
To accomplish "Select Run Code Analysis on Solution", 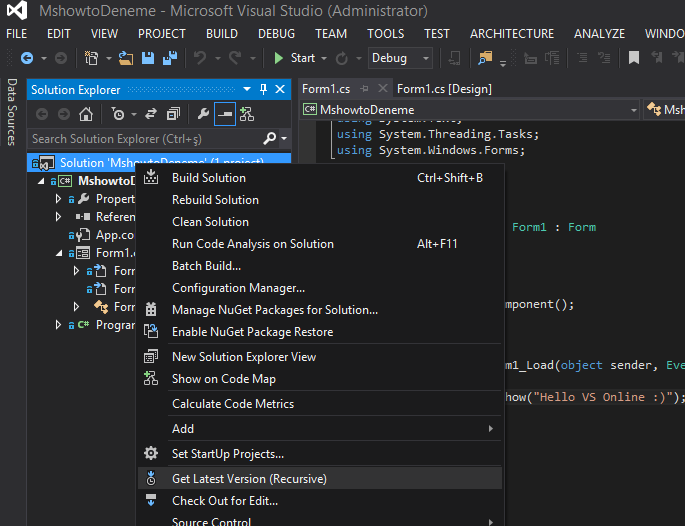I will [321, 244].
